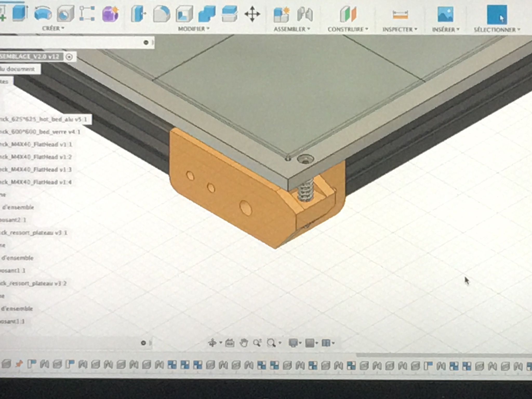
Task: Activate the Shell tool icon
Action: (x=184, y=14)
